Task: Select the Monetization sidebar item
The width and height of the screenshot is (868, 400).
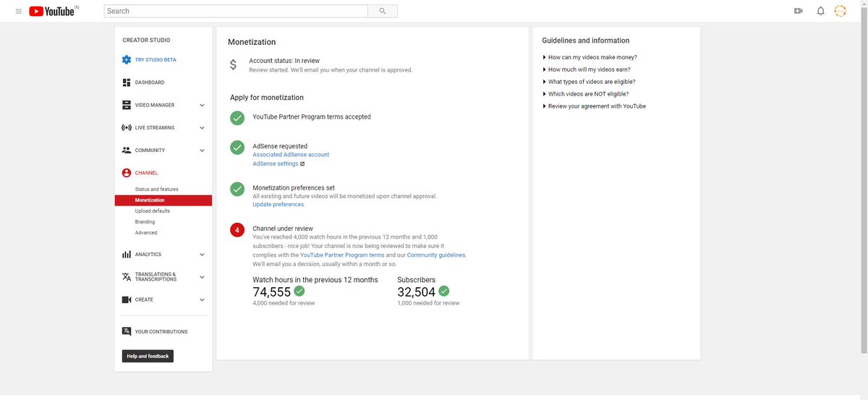Action: click(163, 200)
